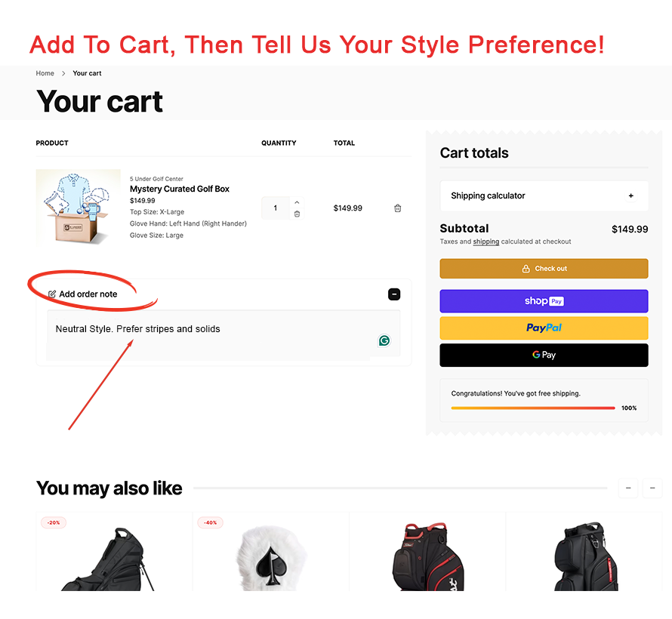Pay with the PayPal button
Viewport: 672px width, 619px height.
click(544, 328)
